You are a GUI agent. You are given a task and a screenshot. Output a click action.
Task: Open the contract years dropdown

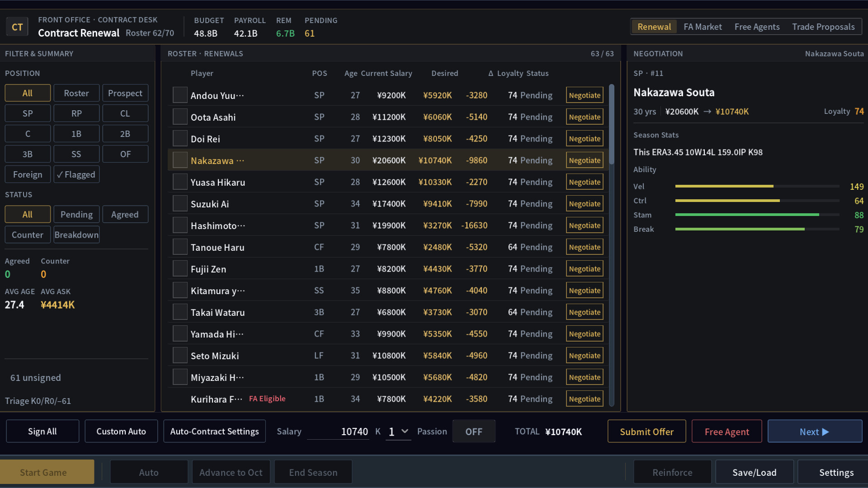(398, 432)
